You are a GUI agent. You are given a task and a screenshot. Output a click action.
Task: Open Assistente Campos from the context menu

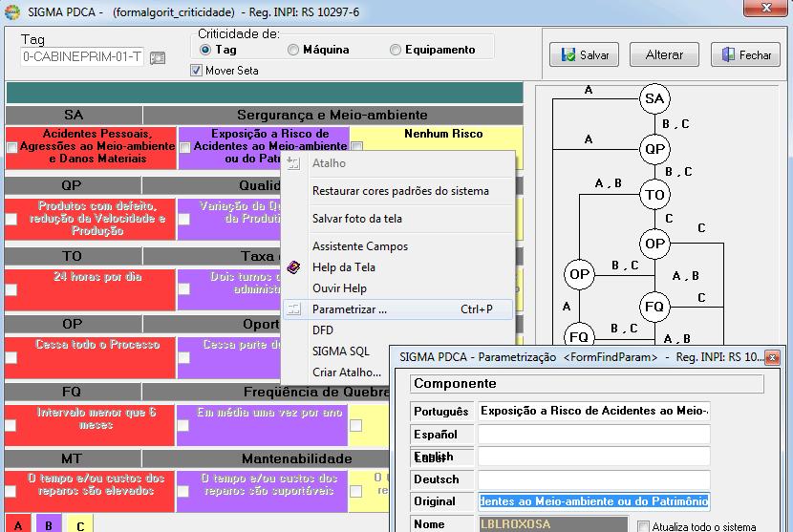coord(360,246)
